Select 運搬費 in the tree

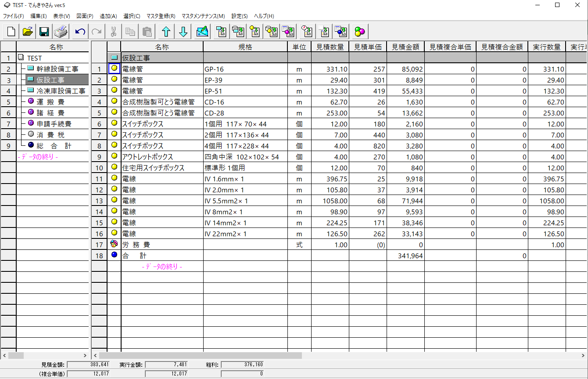click(50, 102)
